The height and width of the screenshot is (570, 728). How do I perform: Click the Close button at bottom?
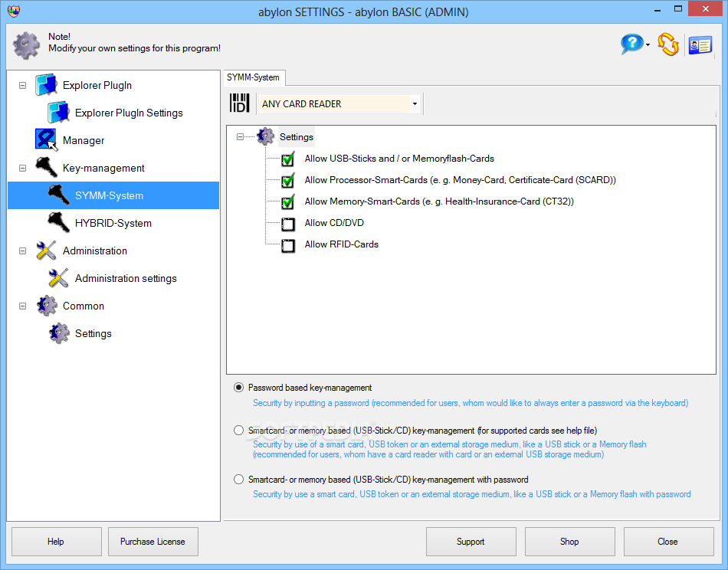(x=668, y=541)
